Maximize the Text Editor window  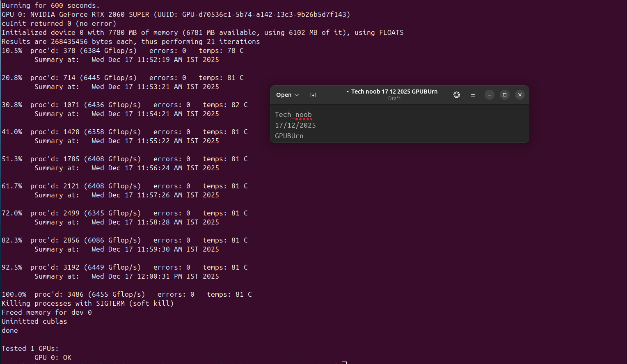pyautogui.click(x=504, y=95)
